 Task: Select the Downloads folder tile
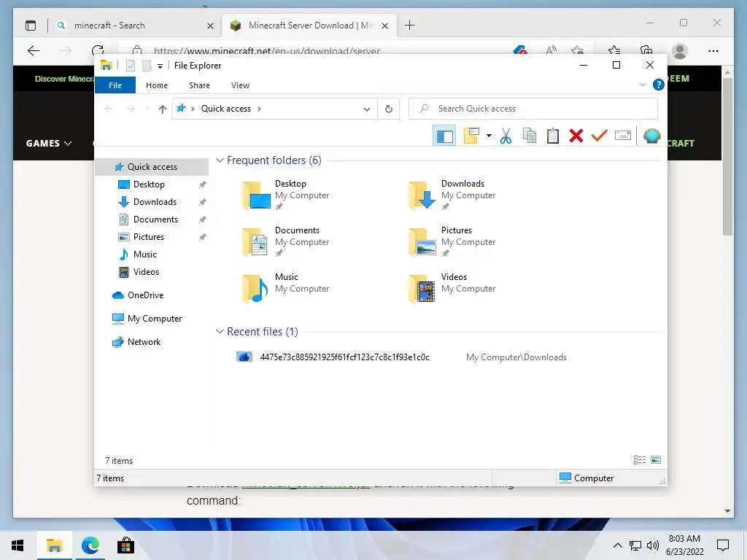point(452,195)
